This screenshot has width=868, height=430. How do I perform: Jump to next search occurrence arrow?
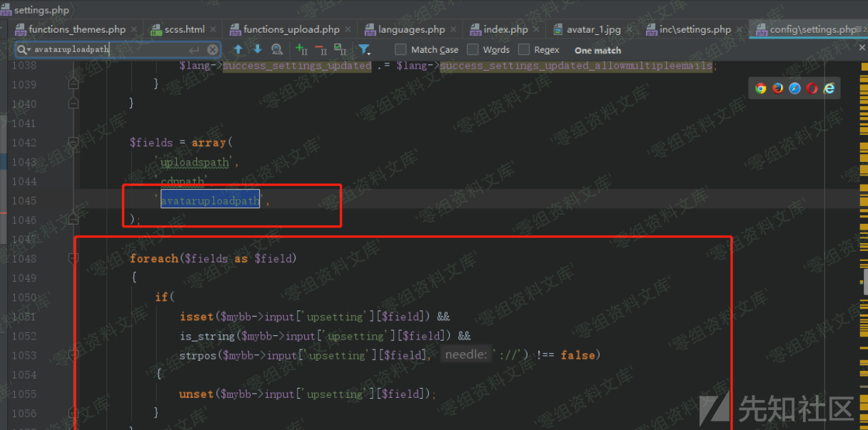[258, 49]
